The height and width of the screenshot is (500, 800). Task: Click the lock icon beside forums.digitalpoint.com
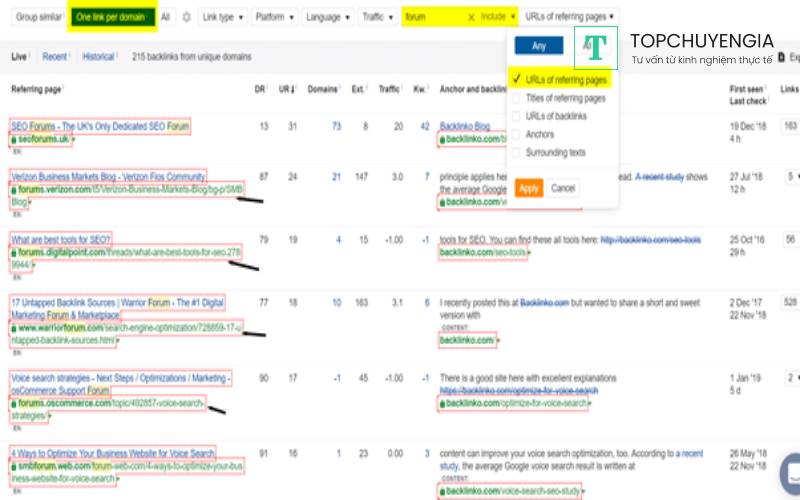14,253
